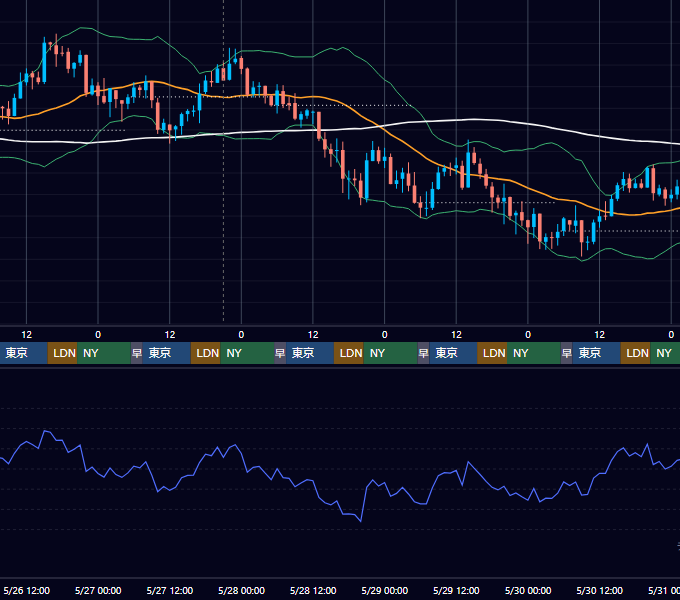This screenshot has height=600, width=680.
Task: Click the LDN session block on 5/29
Action: pyautogui.click(x=492, y=353)
